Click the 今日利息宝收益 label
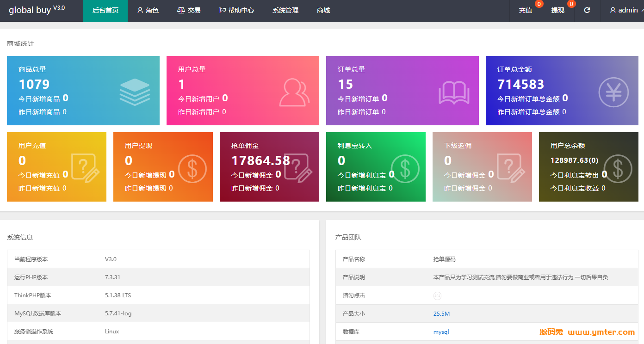Screen dimensions: 644x344 [x=575, y=188]
